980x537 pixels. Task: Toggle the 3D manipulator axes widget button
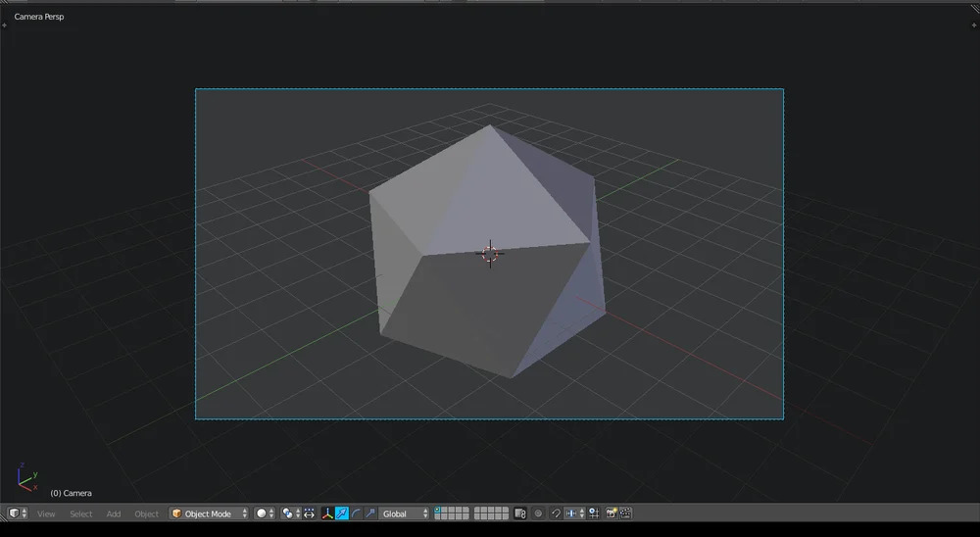click(327, 513)
